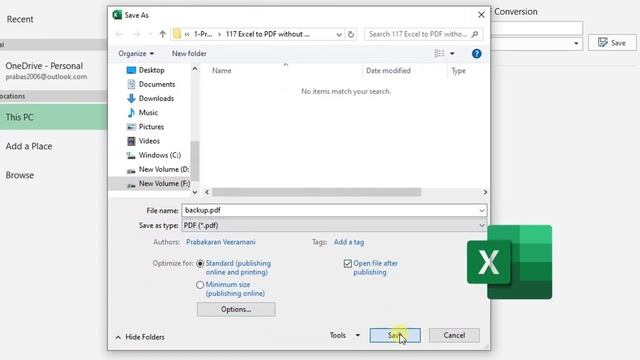The image size is (640, 360).
Task: Click the path overflow chevron in address bar
Action: click(187, 34)
